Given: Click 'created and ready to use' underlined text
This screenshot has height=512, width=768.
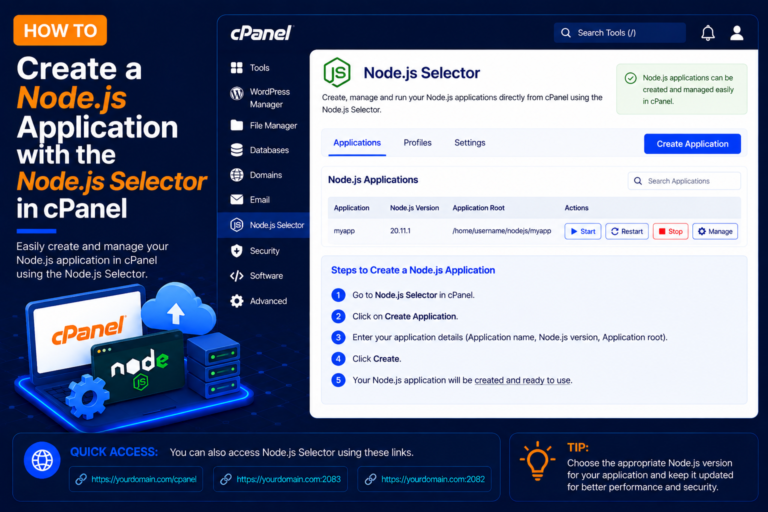Looking at the screenshot, I should coord(522,380).
